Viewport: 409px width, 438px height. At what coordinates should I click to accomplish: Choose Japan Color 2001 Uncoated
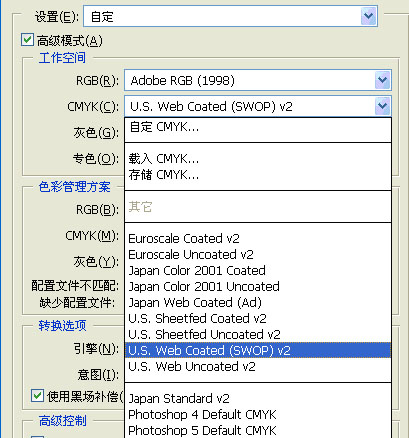258,286
